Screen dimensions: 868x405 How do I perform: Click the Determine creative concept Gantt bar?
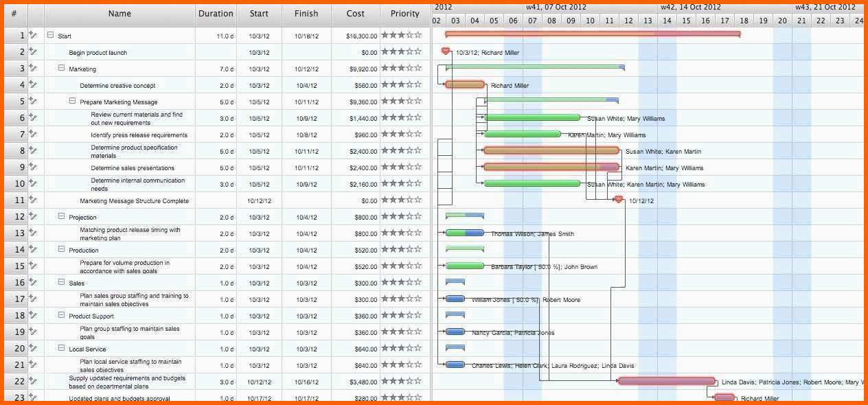tap(465, 84)
